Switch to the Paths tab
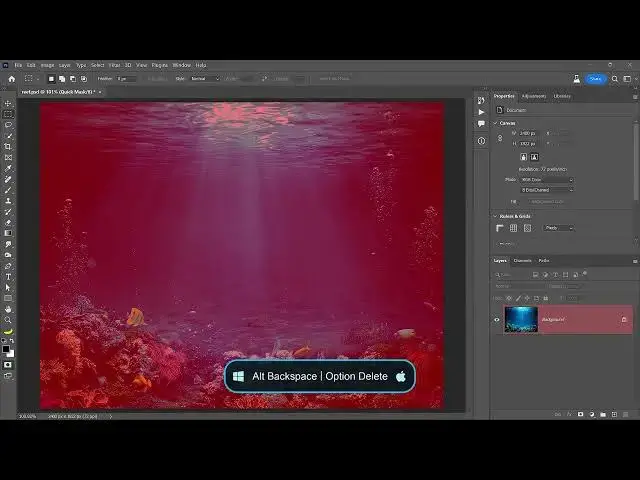The height and width of the screenshot is (480, 640). [x=544, y=260]
